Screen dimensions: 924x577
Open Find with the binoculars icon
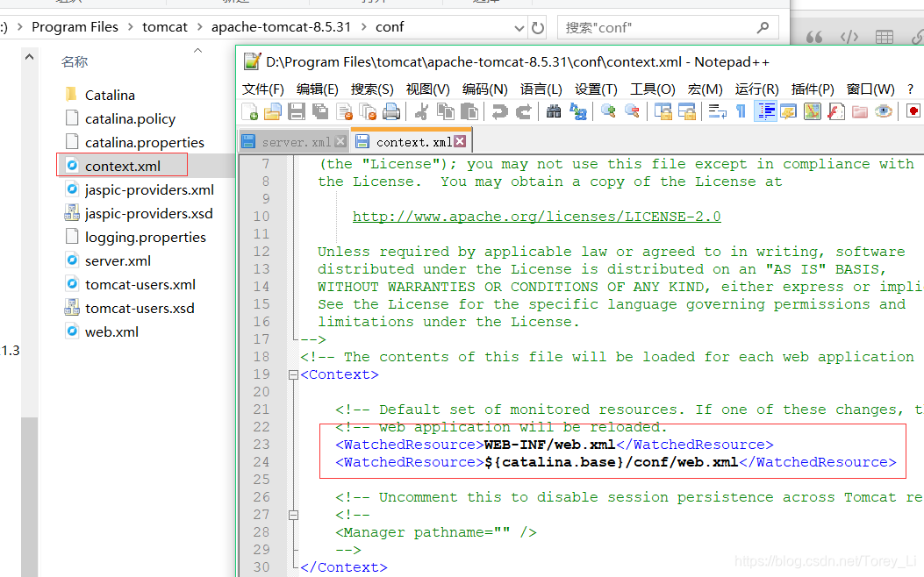coord(554,111)
